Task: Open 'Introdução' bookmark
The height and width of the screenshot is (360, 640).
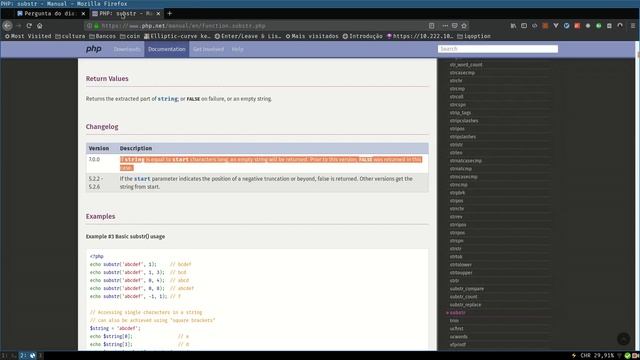Action: (x=362, y=36)
